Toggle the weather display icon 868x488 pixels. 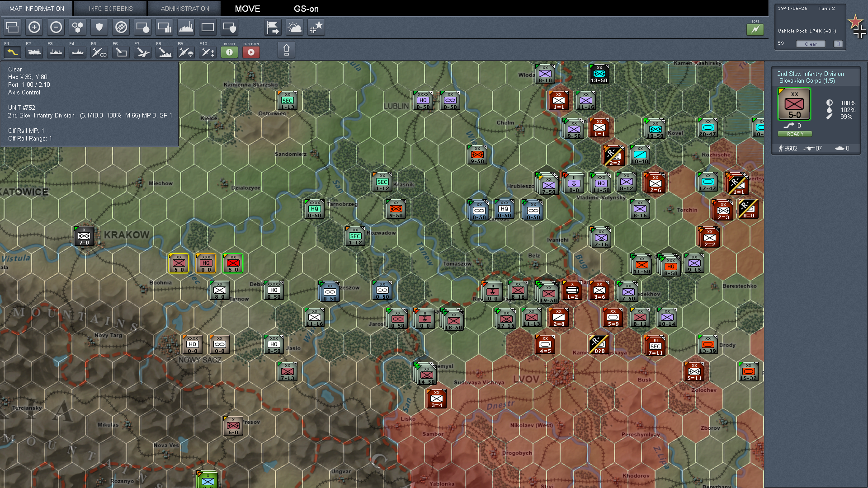tap(295, 28)
